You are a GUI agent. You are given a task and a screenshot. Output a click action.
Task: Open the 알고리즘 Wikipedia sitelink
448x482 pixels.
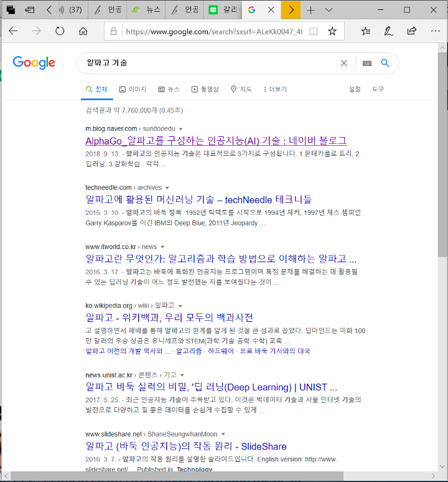click(189, 351)
